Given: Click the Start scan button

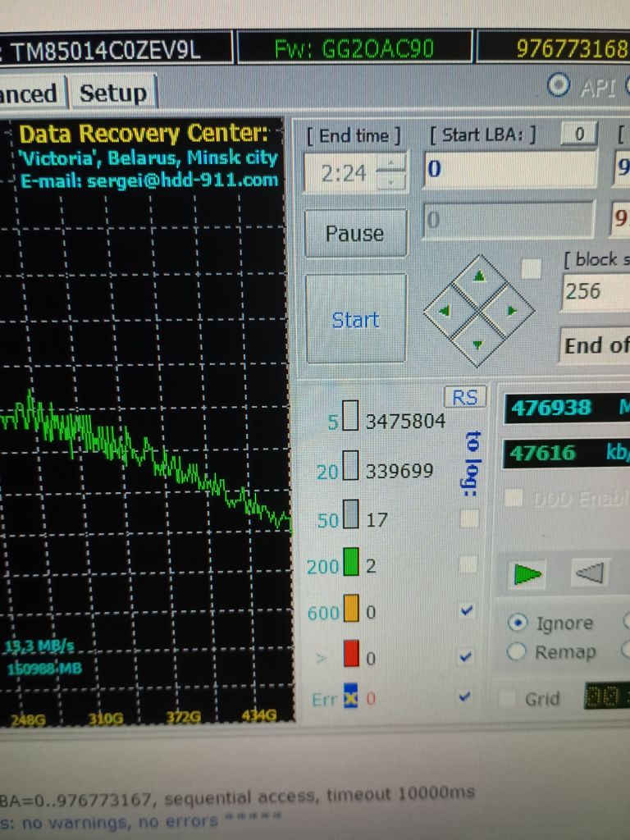Looking at the screenshot, I should click(x=355, y=319).
